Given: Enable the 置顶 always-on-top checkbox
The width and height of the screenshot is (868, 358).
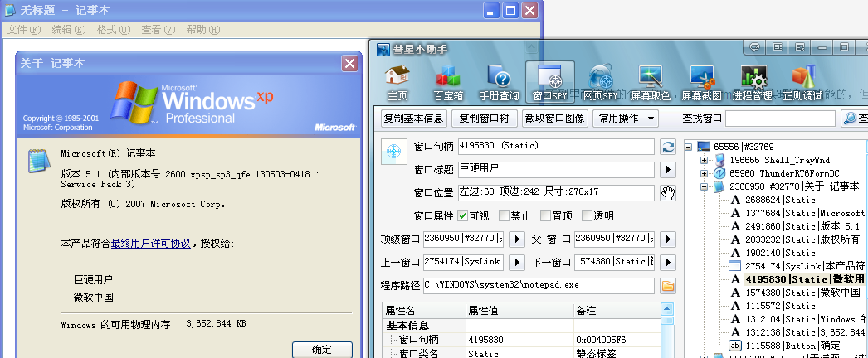Looking at the screenshot, I should 544,216.
